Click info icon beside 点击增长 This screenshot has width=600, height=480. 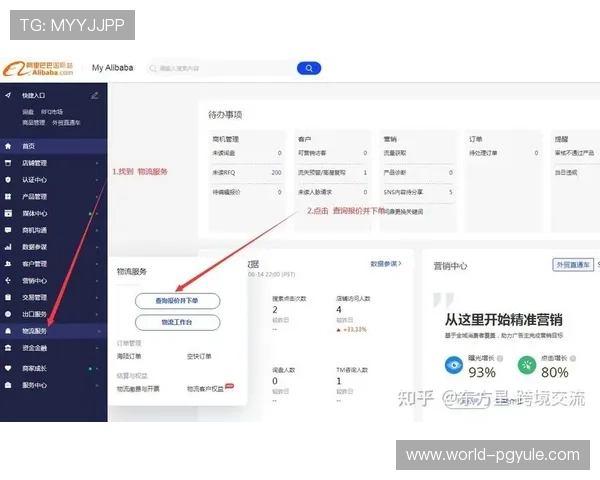(x=572, y=359)
